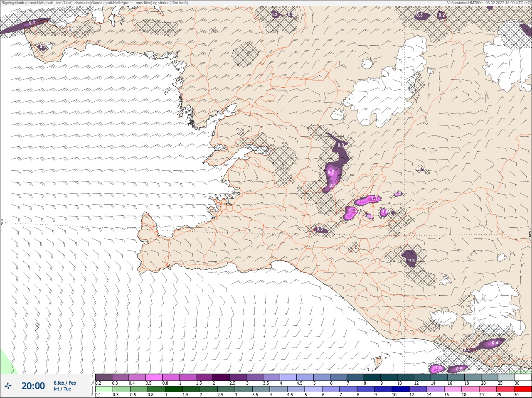Select upper-scale swatch starting at 0.2
This screenshot has height=398, width=532.
pos(103,377)
